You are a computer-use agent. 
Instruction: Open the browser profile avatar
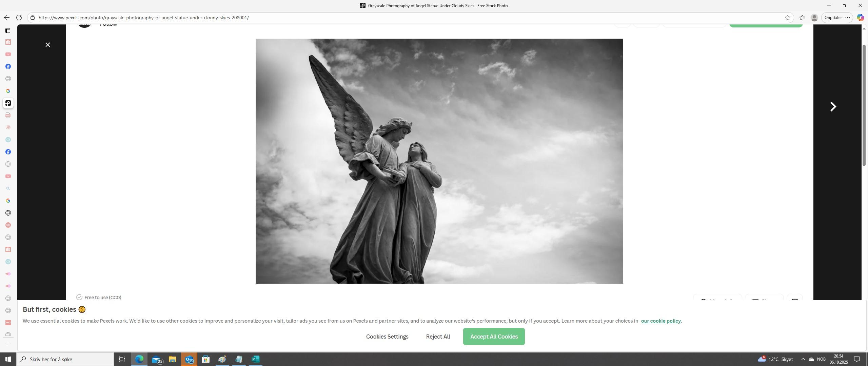click(x=814, y=18)
